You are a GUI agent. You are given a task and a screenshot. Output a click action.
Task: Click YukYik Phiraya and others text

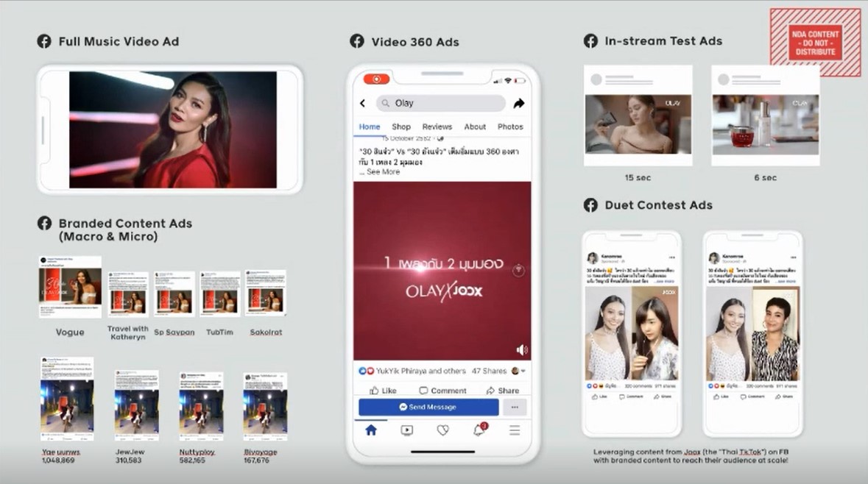tap(420, 371)
